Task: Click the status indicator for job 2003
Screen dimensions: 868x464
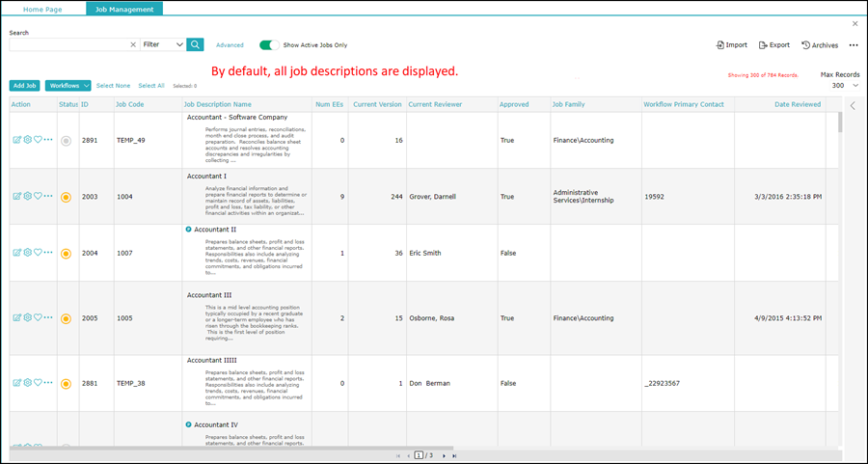Action: tap(66, 197)
